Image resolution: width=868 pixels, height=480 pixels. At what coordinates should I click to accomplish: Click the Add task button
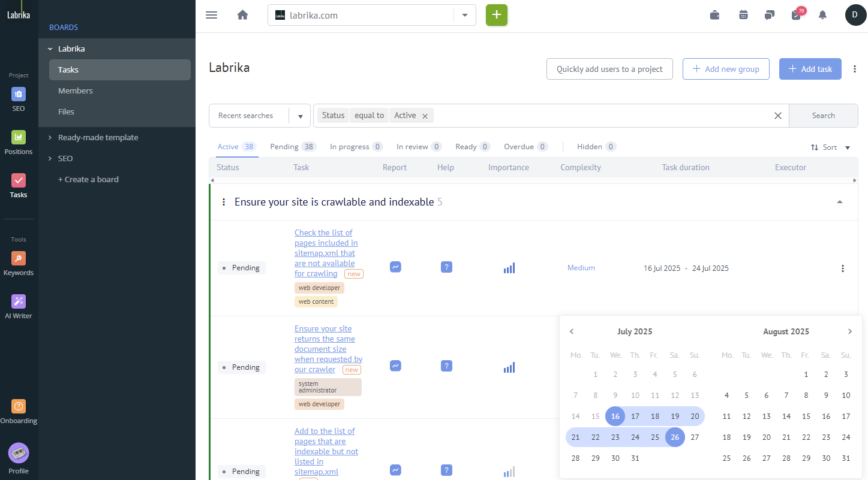(x=810, y=69)
